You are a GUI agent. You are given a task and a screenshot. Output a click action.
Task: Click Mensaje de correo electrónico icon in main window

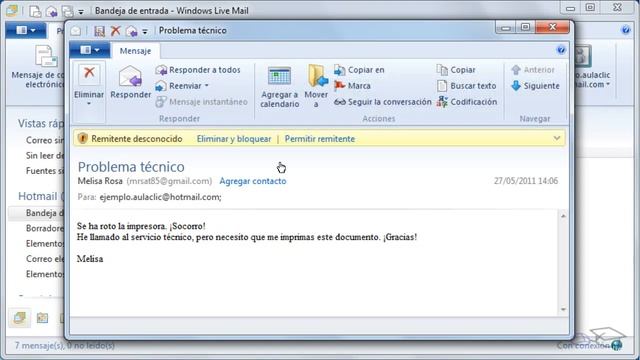click(x=46, y=56)
